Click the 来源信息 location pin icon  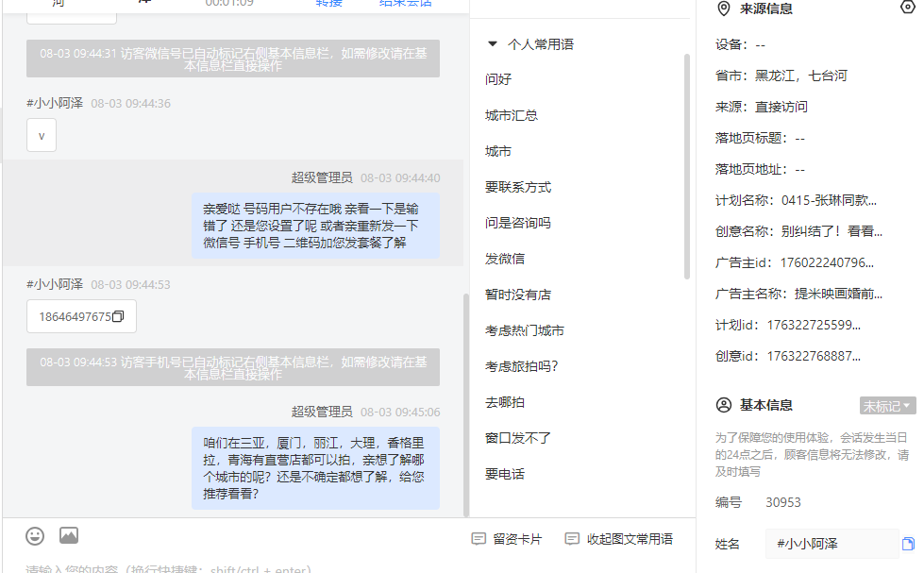724,8
